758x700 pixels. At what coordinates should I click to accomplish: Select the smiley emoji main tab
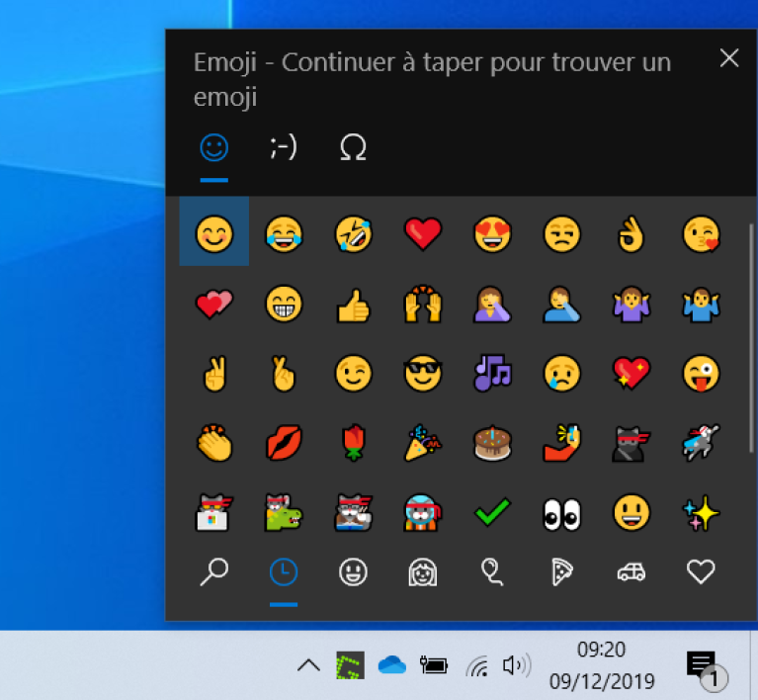(x=213, y=148)
